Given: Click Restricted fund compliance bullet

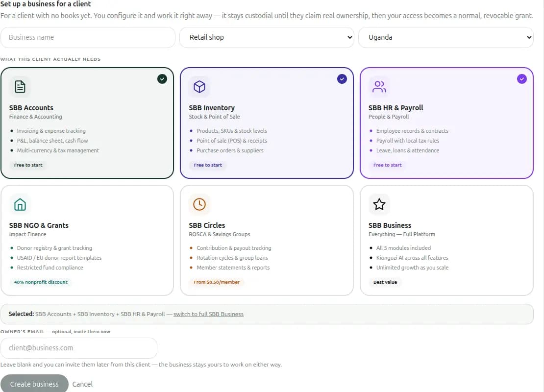Looking at the screenshot, I should click(x=50, y=268).
